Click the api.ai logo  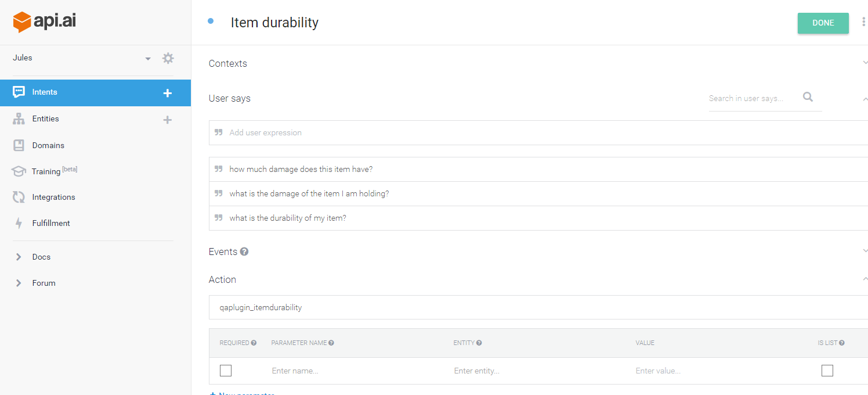point(45,21)
